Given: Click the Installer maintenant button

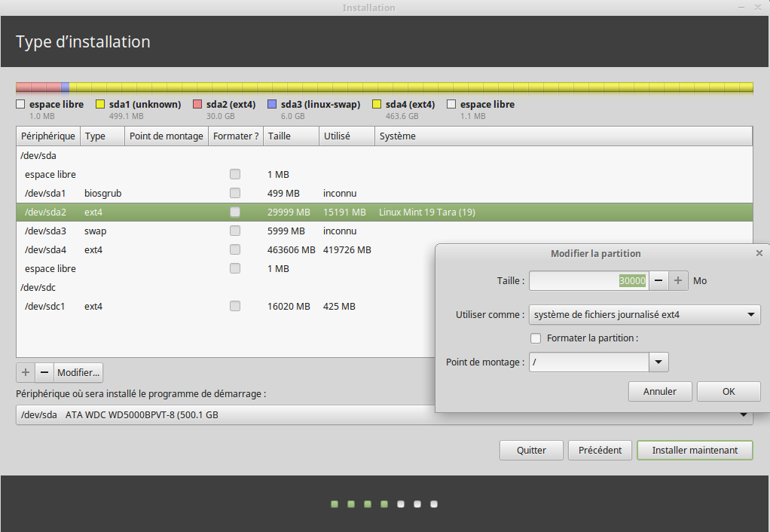Looking at the screenshot, I should [x=695, y=450].
